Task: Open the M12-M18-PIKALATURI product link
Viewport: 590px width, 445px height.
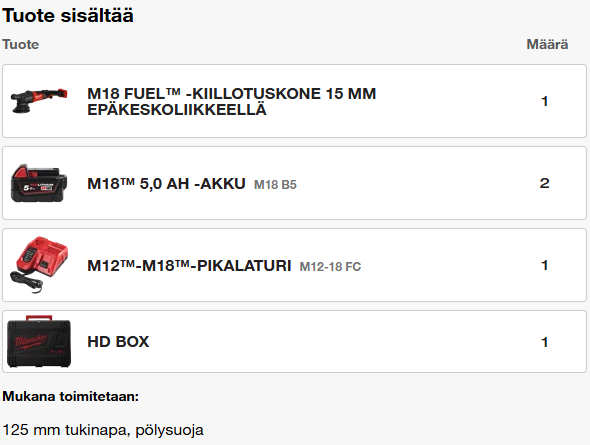Action: [189, 266]
